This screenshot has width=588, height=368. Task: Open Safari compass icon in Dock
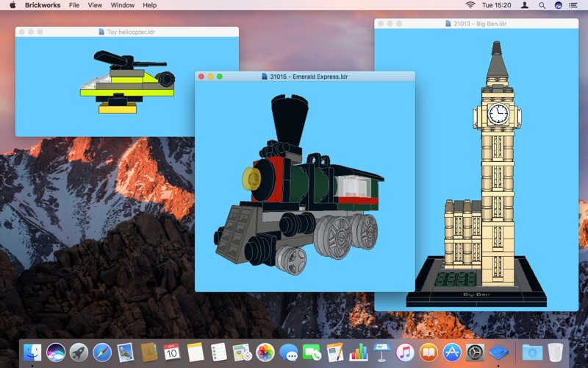coord(102,353)
